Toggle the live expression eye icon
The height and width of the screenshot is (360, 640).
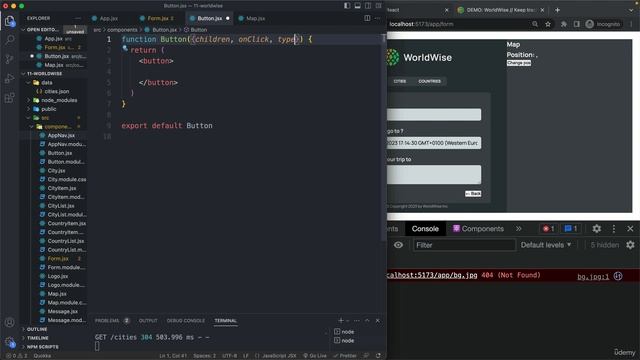click(398, 245)
